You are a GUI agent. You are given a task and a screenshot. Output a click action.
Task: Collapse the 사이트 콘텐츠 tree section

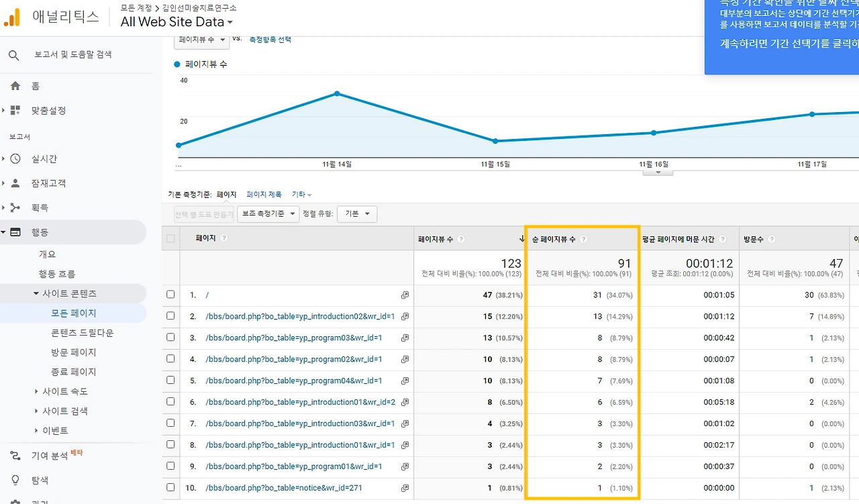tap(36, 293)
